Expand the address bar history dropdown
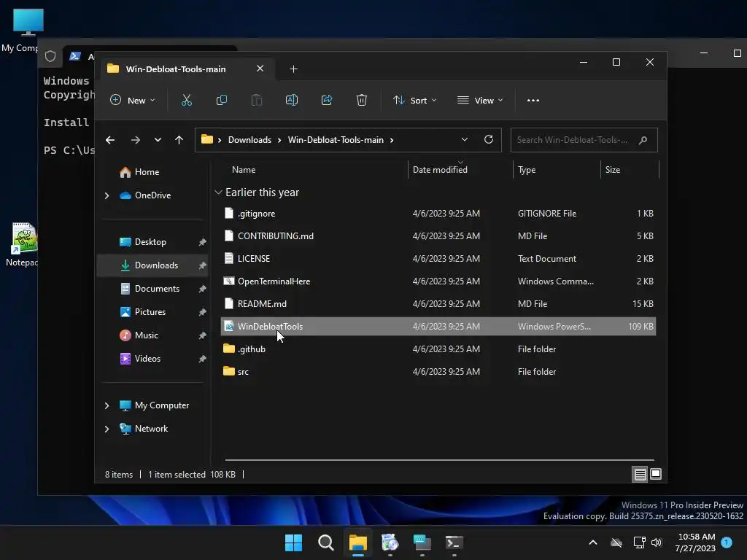This screenshot has height=560, width=747. [x=465, y=139]
